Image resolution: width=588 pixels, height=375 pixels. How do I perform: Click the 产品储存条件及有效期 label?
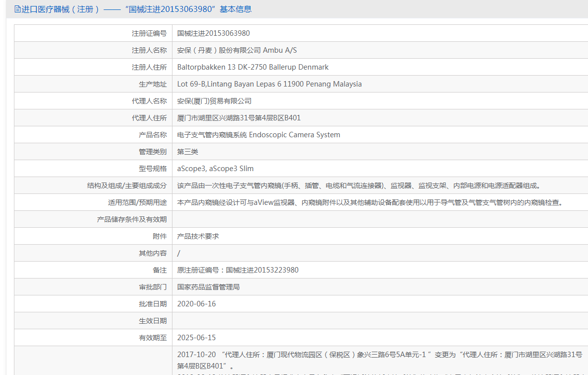tap(132, 219)
